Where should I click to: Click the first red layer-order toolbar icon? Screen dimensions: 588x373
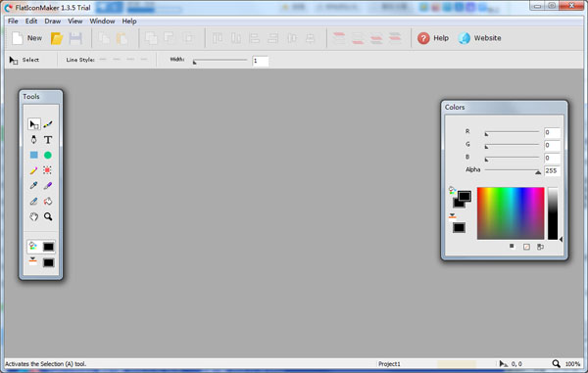tap(339, 38)
